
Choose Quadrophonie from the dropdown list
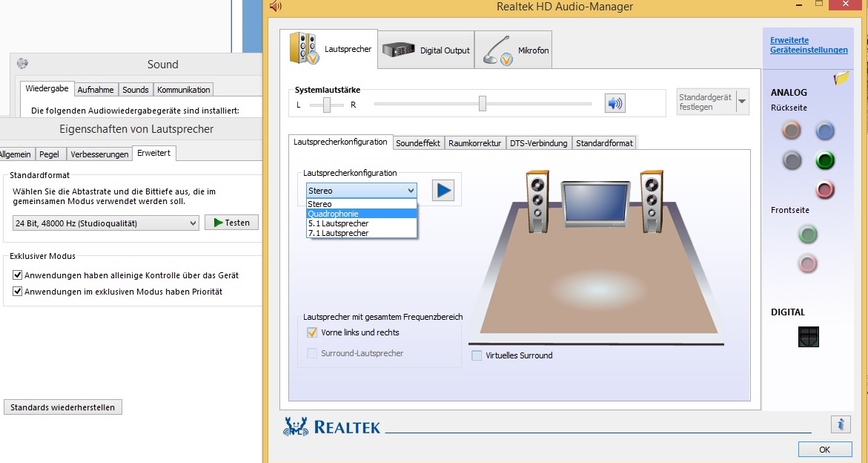[362, 214]
